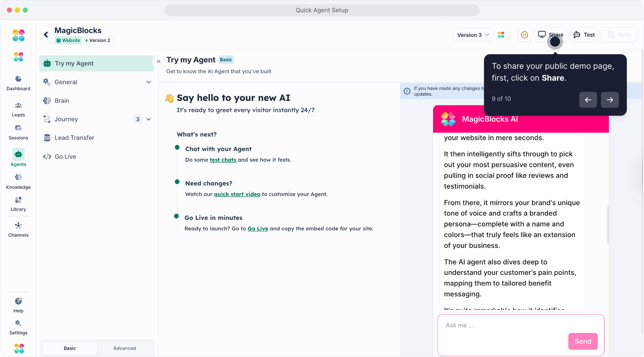Select Go Live in agent menu
This screenshot has height=357, width=644.
[x=65, y=156]
